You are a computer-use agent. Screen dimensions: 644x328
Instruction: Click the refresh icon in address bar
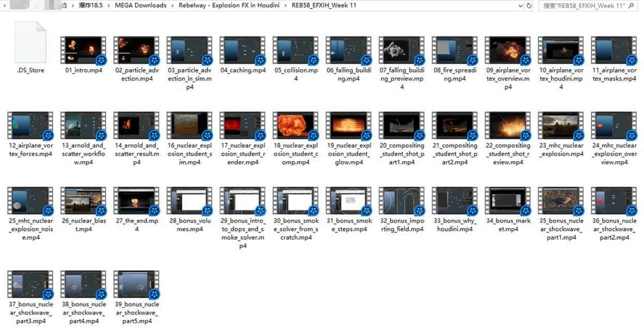tap(528, 5)
